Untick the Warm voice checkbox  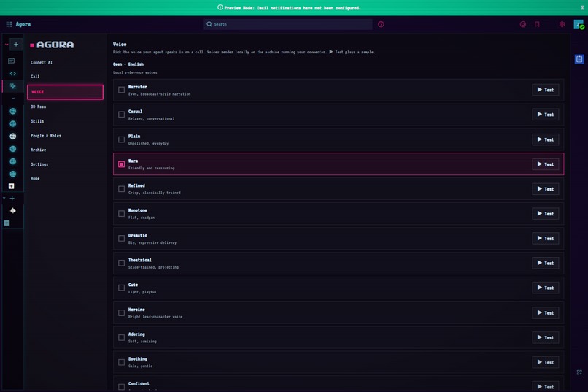click(x=121, y=164)
